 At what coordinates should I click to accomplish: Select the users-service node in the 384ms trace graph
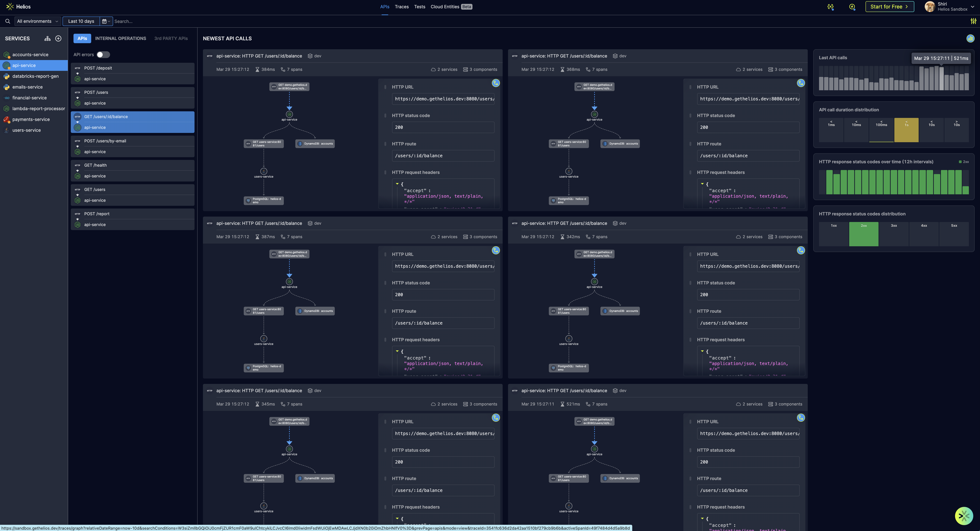[x=264, y=171]
